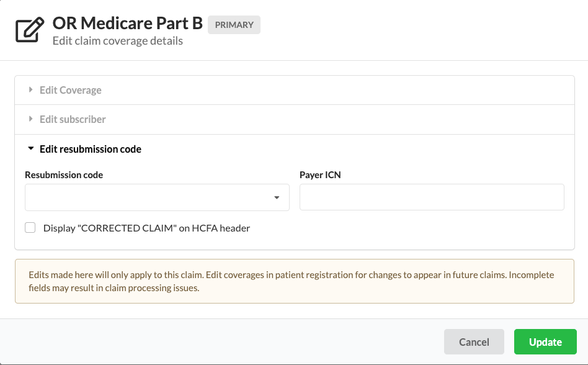Click the Resubmission code field label
The image size is (588, 365).
(x=64, y=175)
